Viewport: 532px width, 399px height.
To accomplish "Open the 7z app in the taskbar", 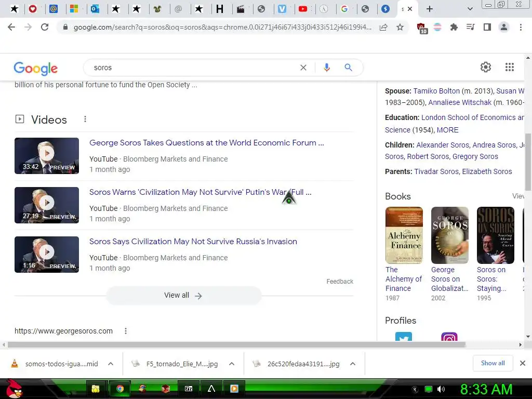I will point(189,389).
